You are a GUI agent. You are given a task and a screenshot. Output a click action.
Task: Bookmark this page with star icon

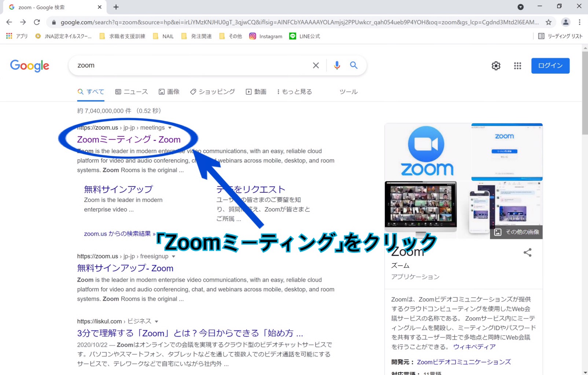(548, 22)
